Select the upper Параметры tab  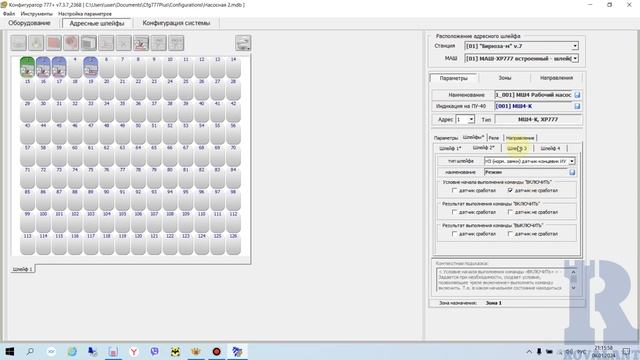point(454,78)
